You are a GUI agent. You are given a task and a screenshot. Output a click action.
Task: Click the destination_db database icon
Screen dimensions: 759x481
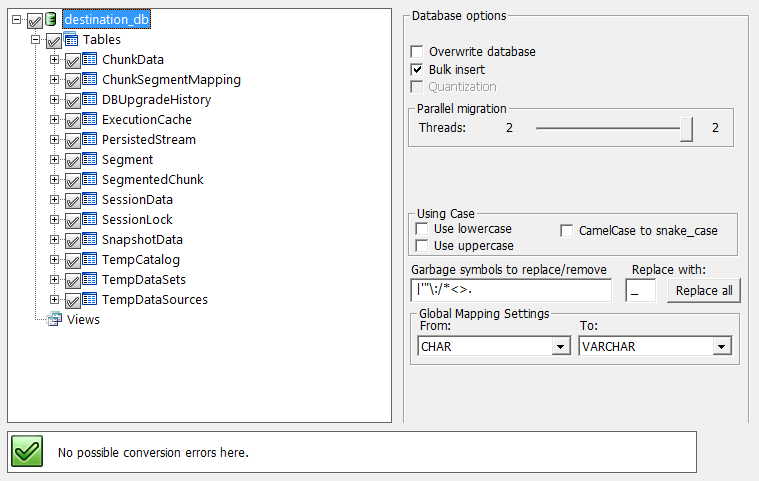click(x=51, y=19)
